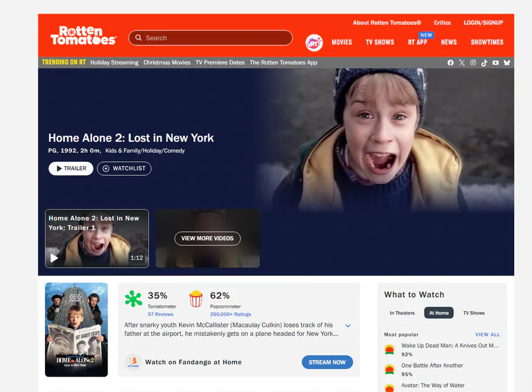Click into the Search field
The width and height of the screenshot is (532, 392).
[x=210, y=38]
